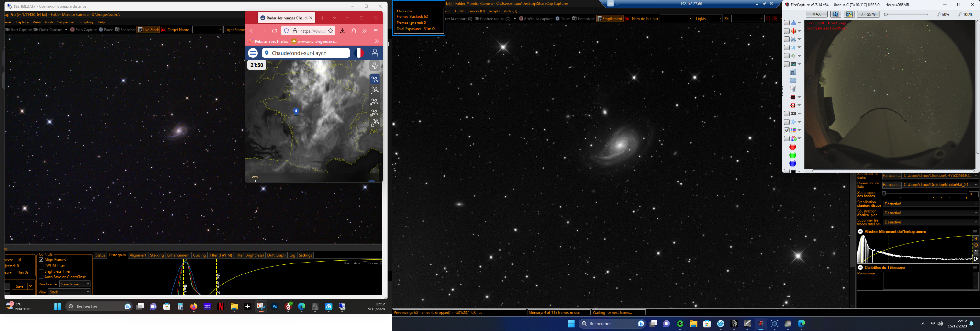Click the Windows Start button on right taskbar
The width and height of the screenshot is (980, 331).
point(571,324)
